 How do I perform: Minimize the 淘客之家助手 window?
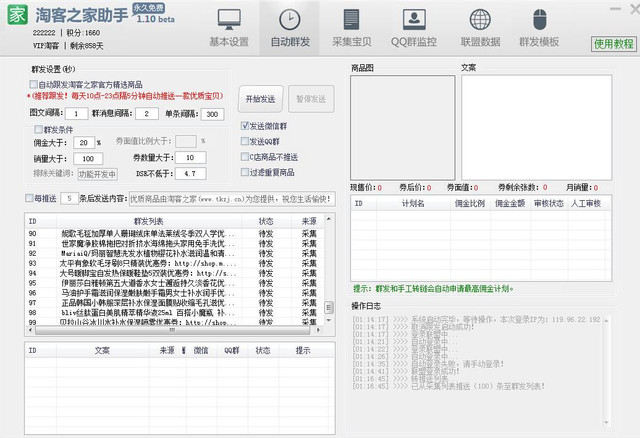pyautogui.click(x=615, y=9)
